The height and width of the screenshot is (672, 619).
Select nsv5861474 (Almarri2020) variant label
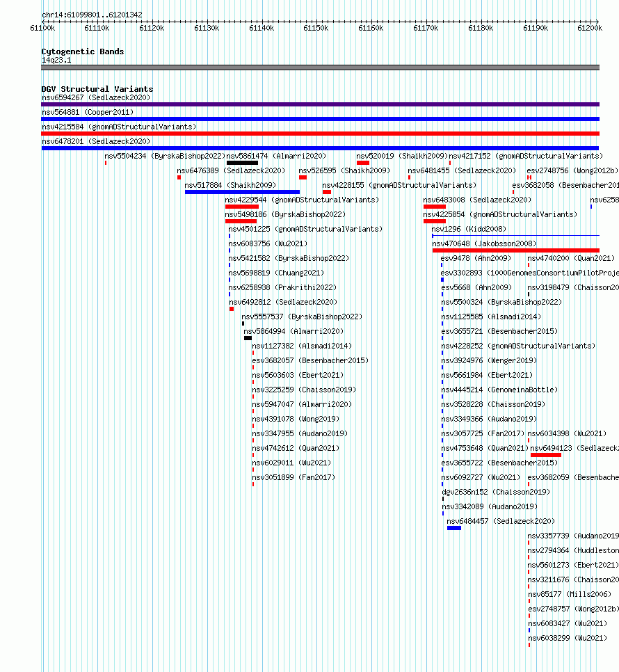[276, 156]
